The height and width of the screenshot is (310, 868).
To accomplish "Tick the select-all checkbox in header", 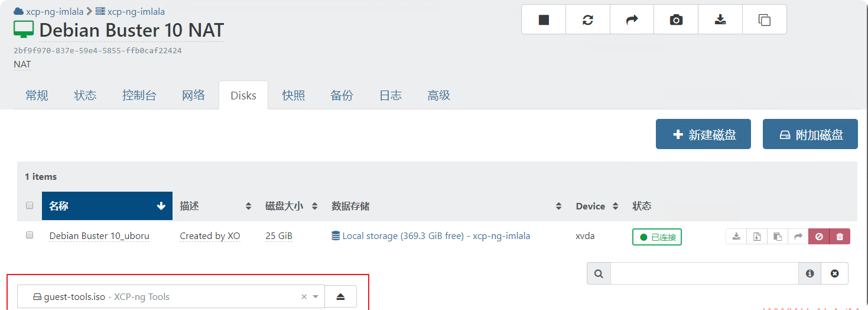I will click(30, 206).
